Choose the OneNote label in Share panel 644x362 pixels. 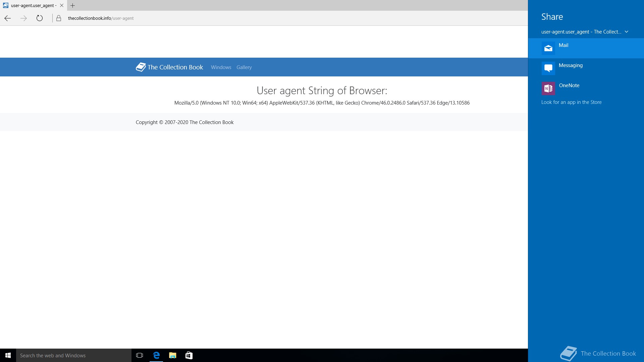coord(569,85)
